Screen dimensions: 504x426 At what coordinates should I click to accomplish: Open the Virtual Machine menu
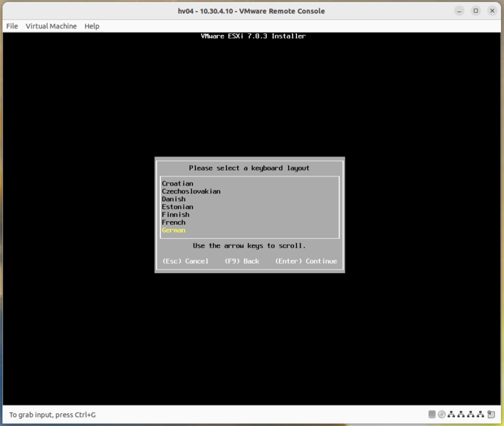tap(51, 26)
